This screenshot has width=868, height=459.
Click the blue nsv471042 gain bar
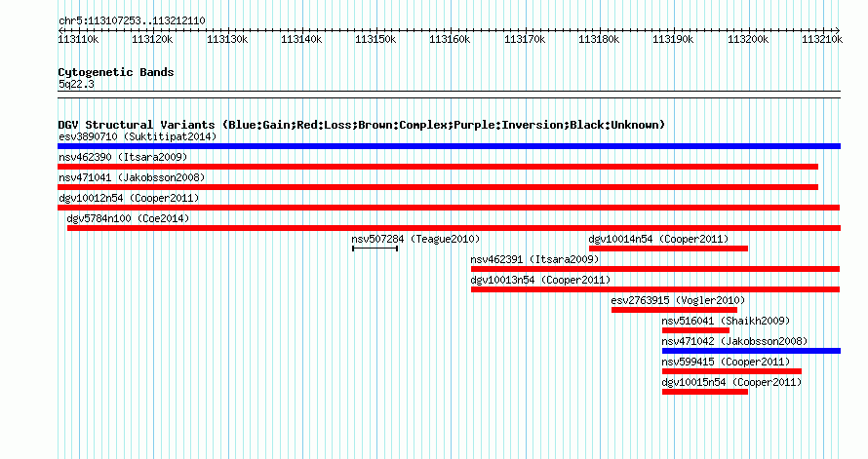point(751,351)
